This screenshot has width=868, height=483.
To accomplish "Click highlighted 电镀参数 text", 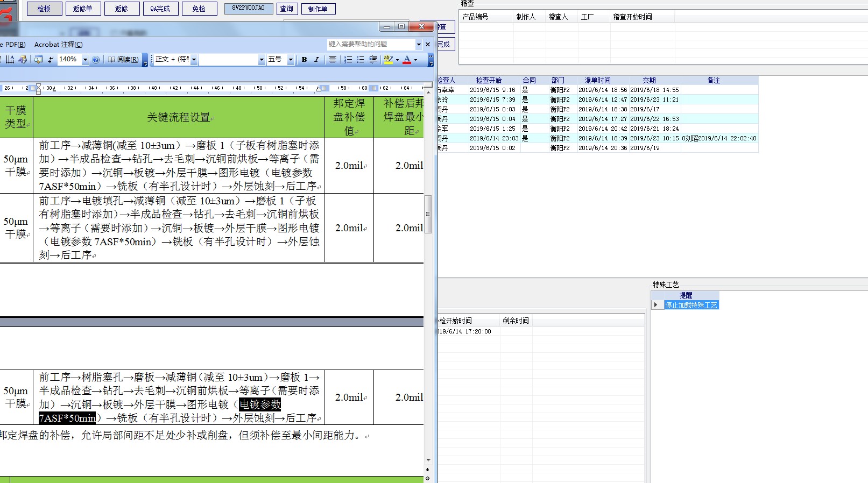I will coord(260,404).
